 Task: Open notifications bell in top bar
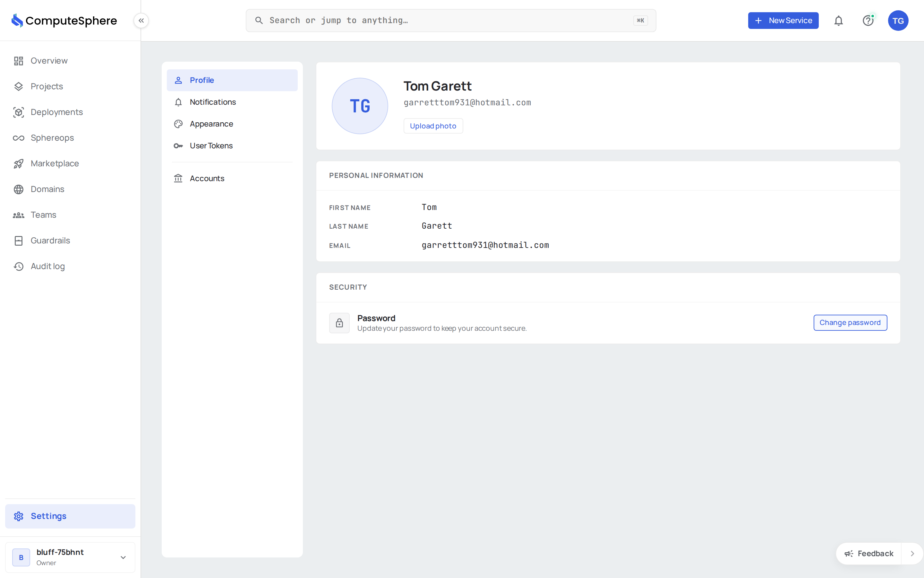pos(838,21)
